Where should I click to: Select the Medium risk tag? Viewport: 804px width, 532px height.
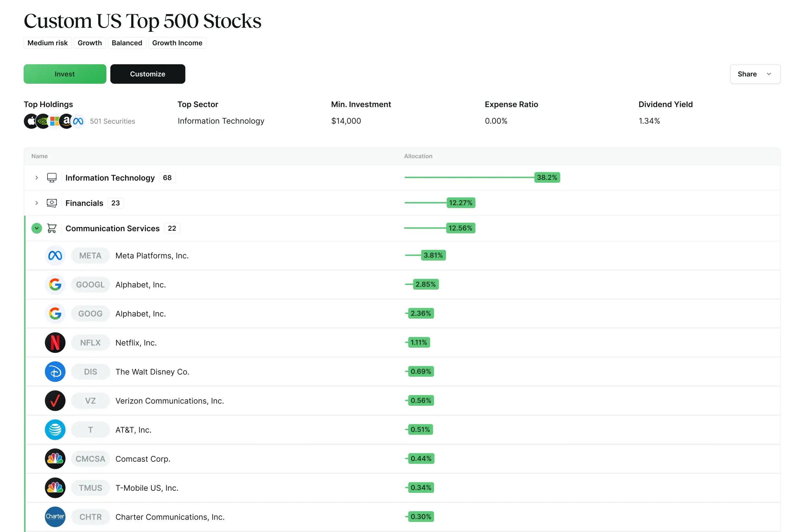click(x=47, y=43)
